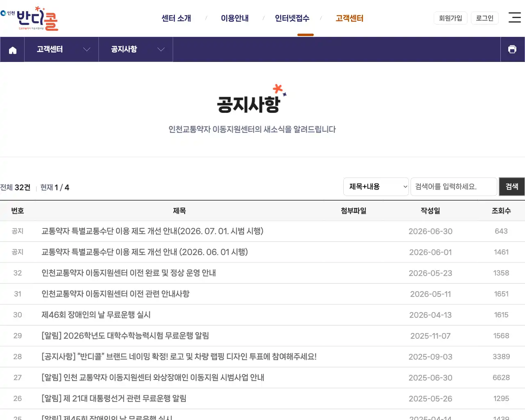The height and width of the screenshot is (420, 525).
Task: Open post 이전 완료 및 정상 운영 안내
Action: [128, 273]
